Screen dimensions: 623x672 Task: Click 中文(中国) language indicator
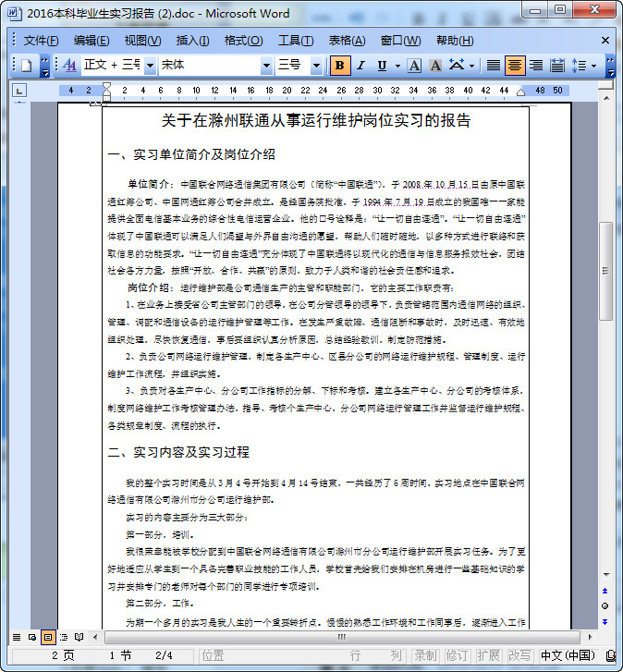(x=568, y=655)
